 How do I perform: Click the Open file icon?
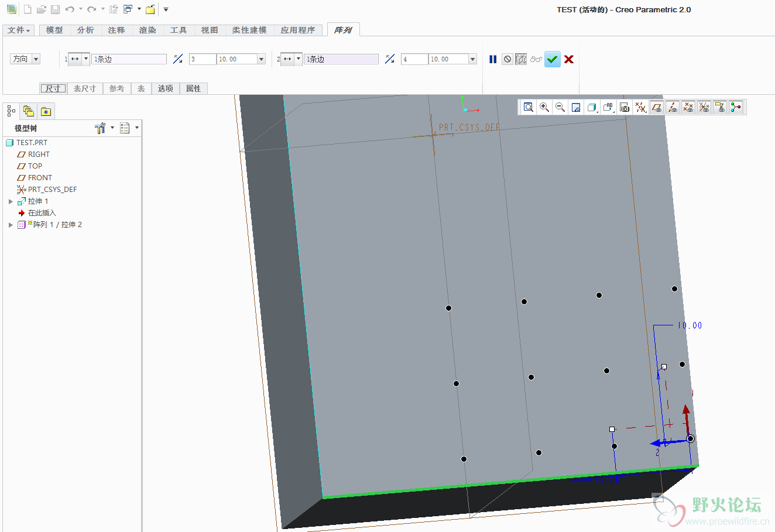click(42, 9)
